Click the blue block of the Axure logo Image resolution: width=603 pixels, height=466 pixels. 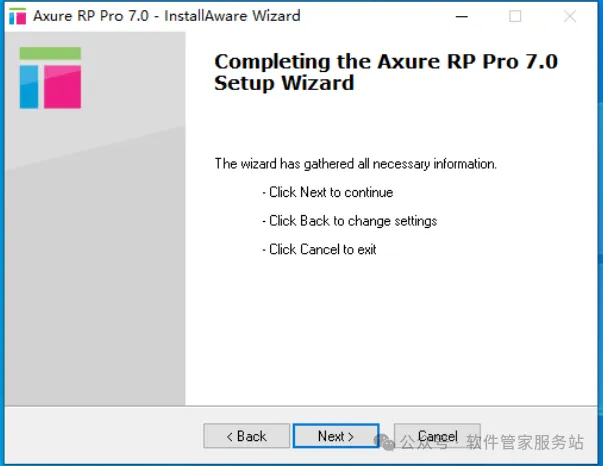point(29,87)
